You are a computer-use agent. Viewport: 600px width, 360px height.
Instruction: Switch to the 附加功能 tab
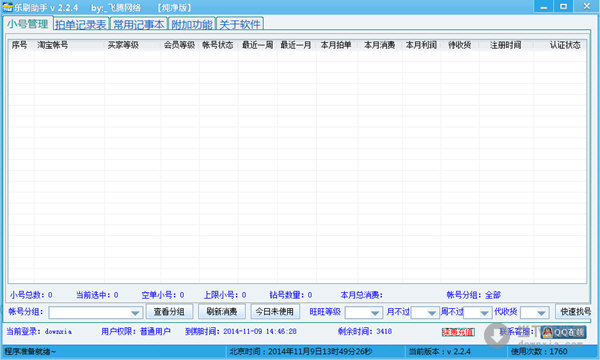click(192, 24)
